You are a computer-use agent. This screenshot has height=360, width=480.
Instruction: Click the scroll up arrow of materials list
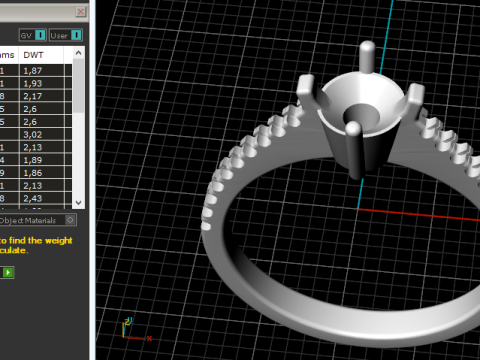[78, 53]
